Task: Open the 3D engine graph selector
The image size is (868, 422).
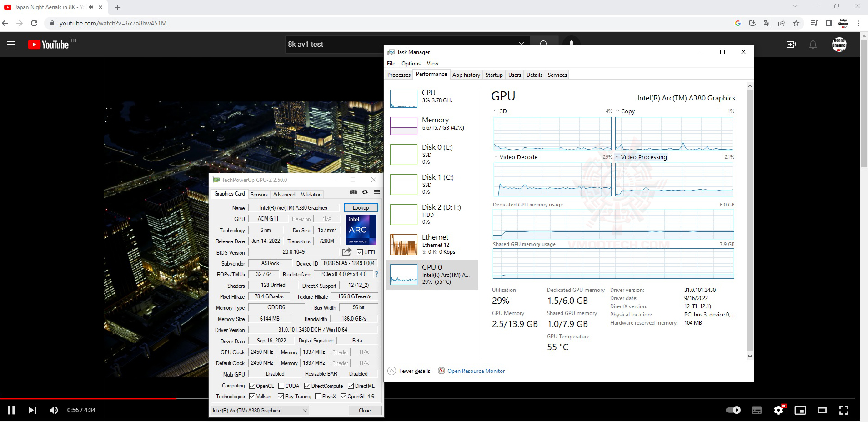Action: click(x=496, y=111)
